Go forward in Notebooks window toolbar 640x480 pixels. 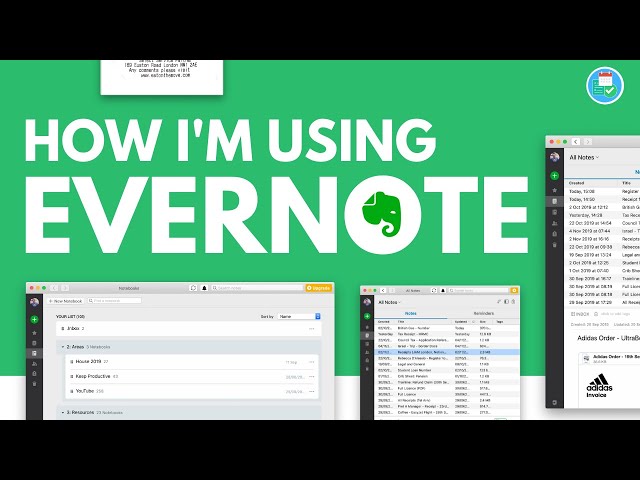[64, 288]
